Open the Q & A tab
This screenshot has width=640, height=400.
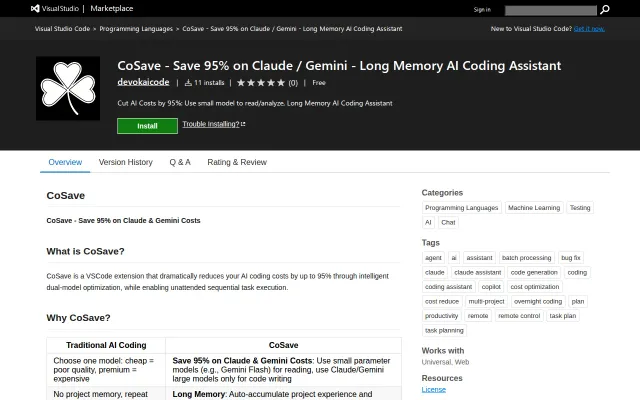coord(180,162)
